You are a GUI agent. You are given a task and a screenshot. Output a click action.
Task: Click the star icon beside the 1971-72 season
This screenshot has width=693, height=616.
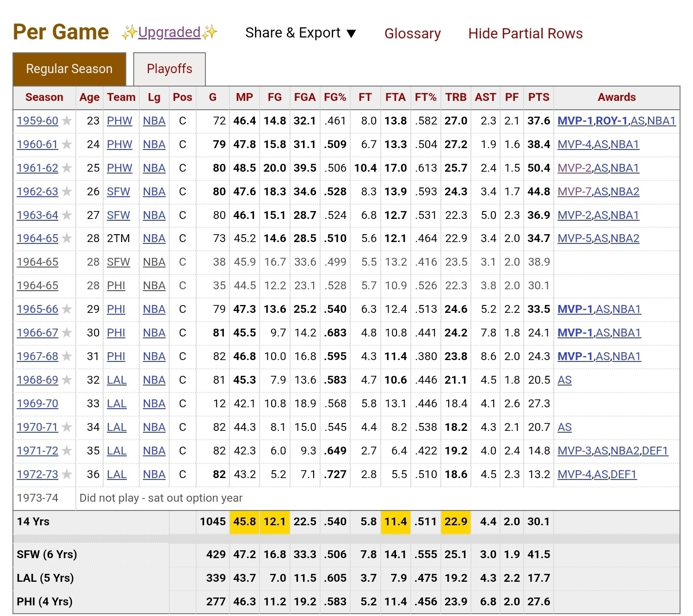pyautogui.click(x=67, y=451)
